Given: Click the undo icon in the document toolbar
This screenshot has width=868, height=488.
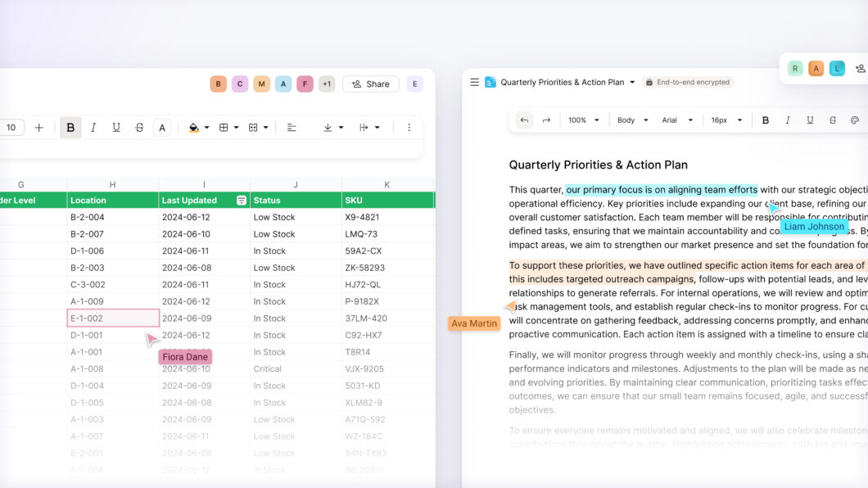Looking at the screenshot, I should coord(524,120).
